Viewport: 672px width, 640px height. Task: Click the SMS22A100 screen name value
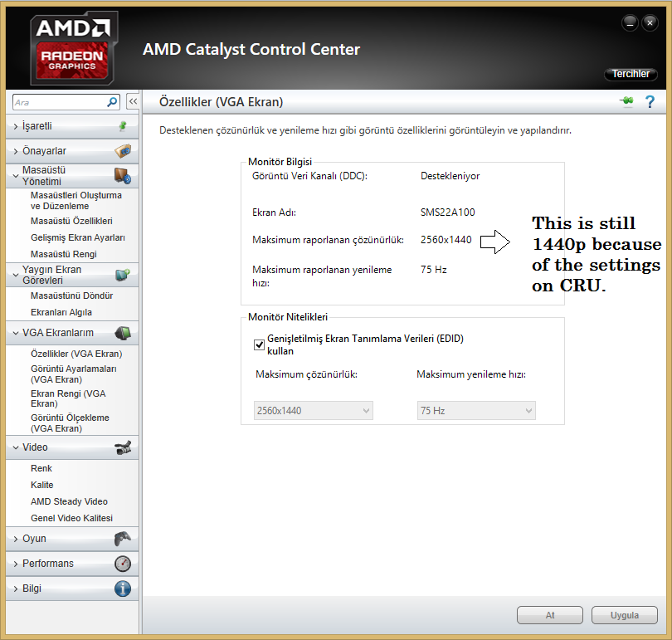[x=447, y=213]
